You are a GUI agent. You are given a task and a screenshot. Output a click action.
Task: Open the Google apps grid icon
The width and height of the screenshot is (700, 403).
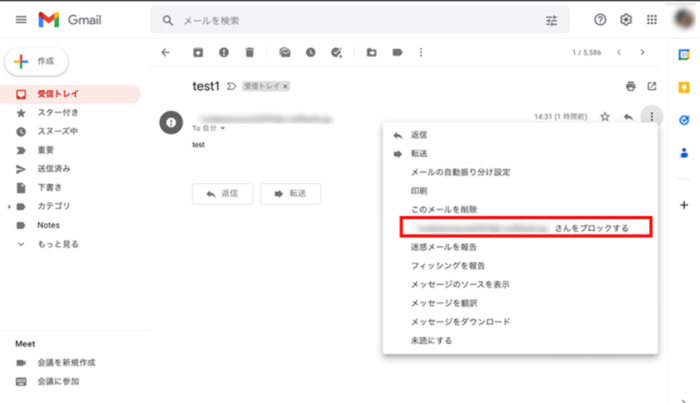tap(652, 20)
